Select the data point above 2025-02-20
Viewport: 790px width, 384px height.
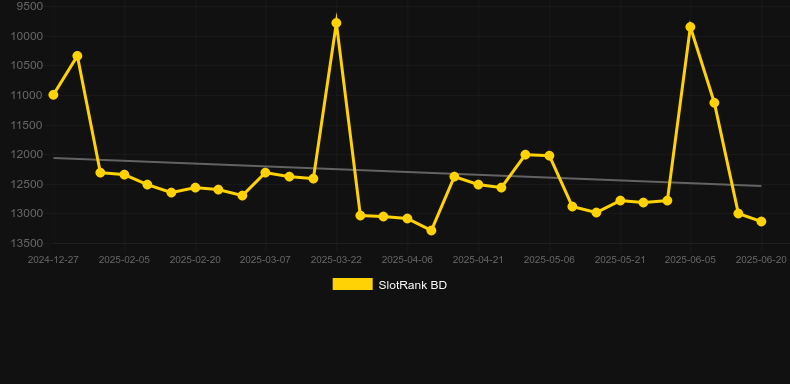(x=195, y=187)
